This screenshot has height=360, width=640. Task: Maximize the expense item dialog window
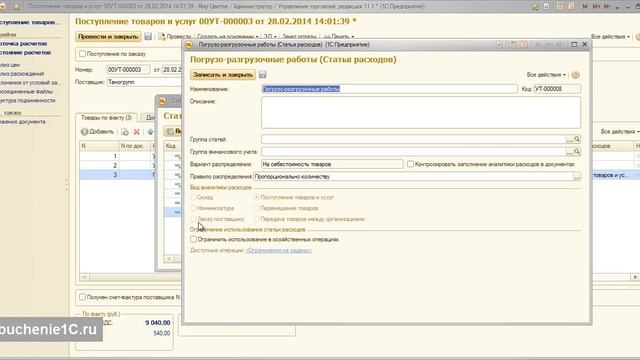pyautogui.click(x=574, y=44)
